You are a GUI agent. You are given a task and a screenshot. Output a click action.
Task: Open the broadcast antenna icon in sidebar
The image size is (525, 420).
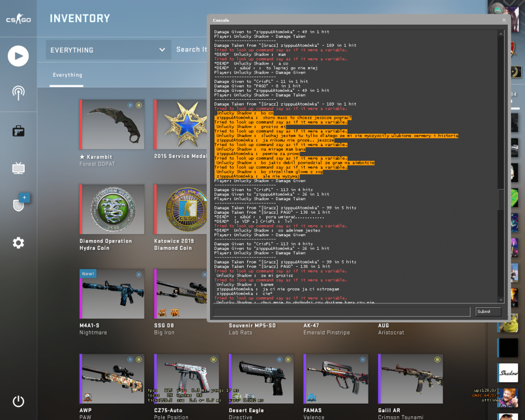pyautogui.click(x=18, y=93)
